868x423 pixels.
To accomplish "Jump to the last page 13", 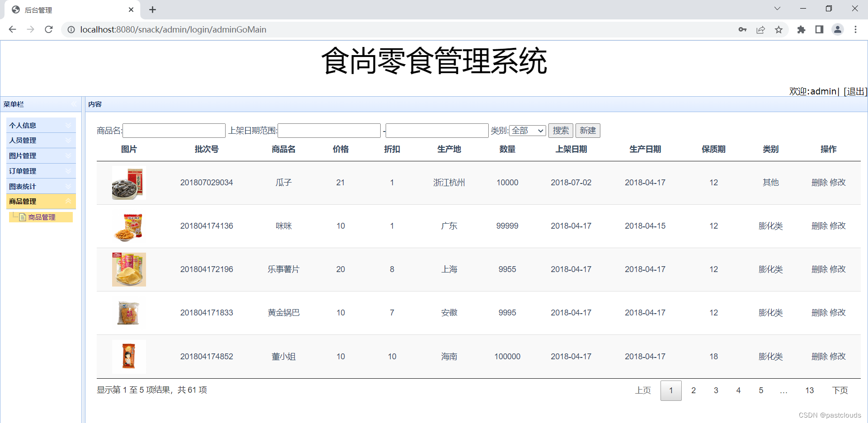I will coord(809,390).
